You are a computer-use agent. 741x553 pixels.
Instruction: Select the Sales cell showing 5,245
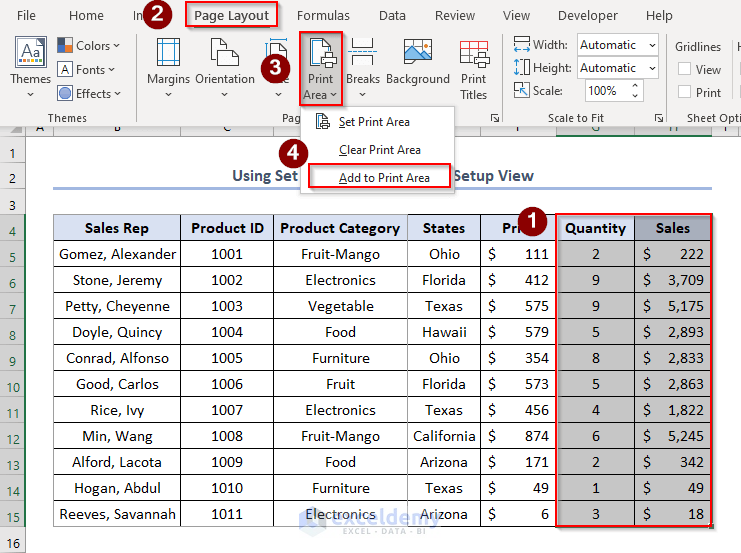click(672, 436)
